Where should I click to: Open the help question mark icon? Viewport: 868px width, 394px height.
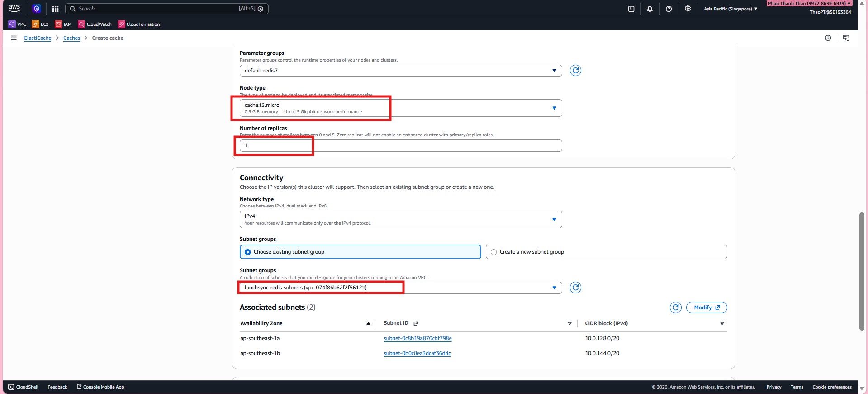click(669, 9)
